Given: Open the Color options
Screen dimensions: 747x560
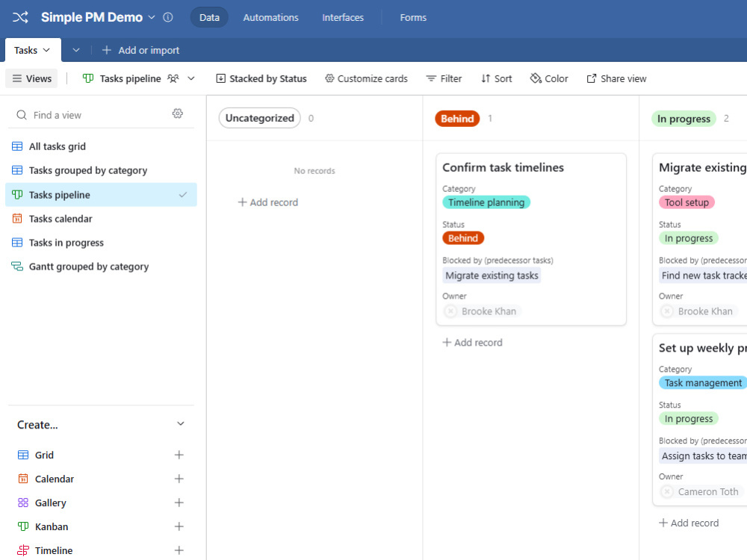Looking at the screenshot, I should point(549,78).
